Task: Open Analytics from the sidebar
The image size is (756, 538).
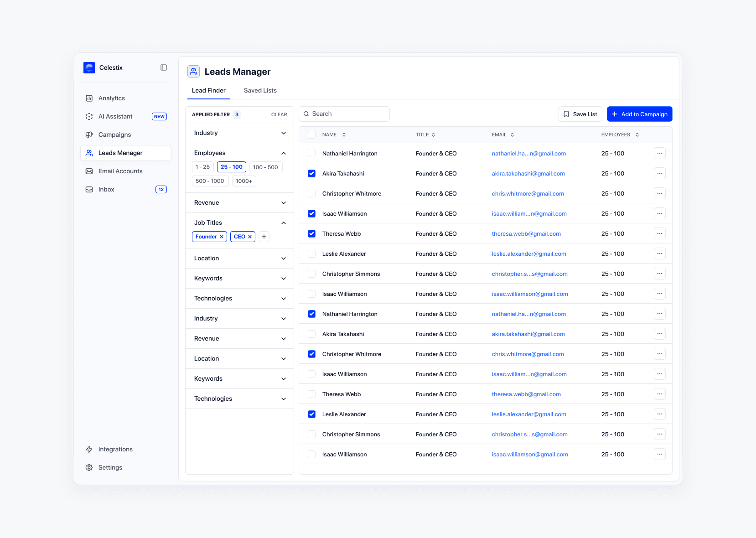Action: [126, 98]
